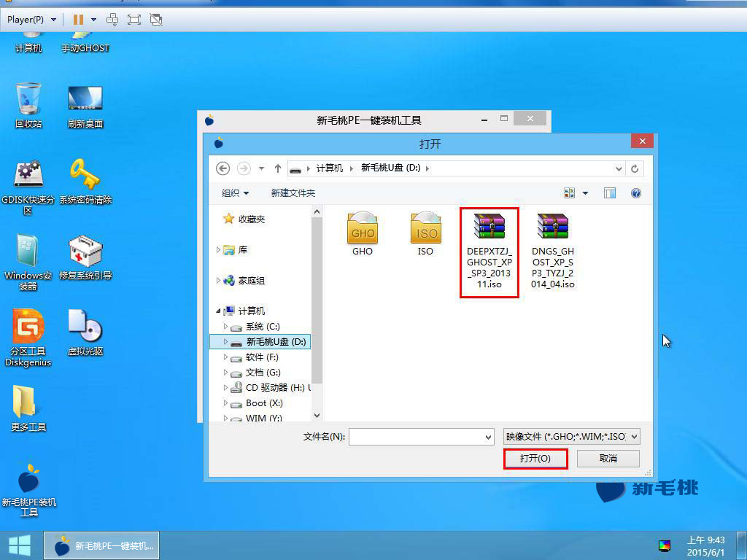Open 手动GHOST desktop shortcut
Image resolution: width=747 pixels, height=560 pixels.
(85, 43)
